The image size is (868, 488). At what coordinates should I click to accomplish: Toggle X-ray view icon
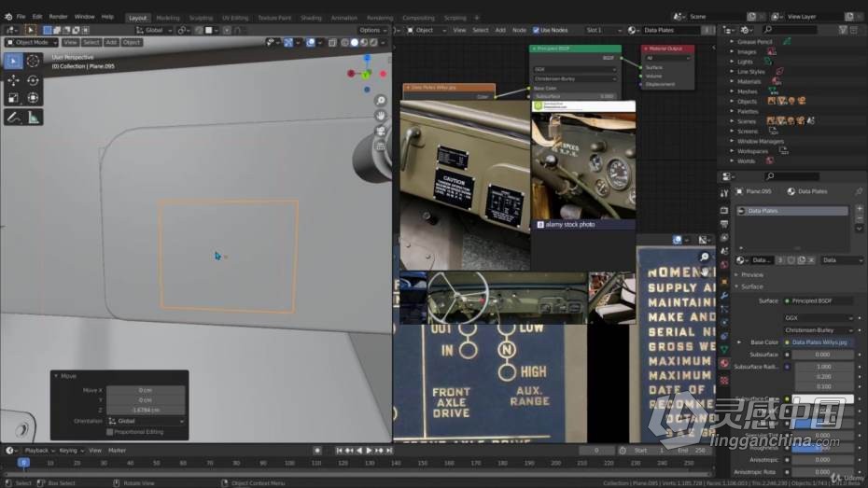pos(332,42)
